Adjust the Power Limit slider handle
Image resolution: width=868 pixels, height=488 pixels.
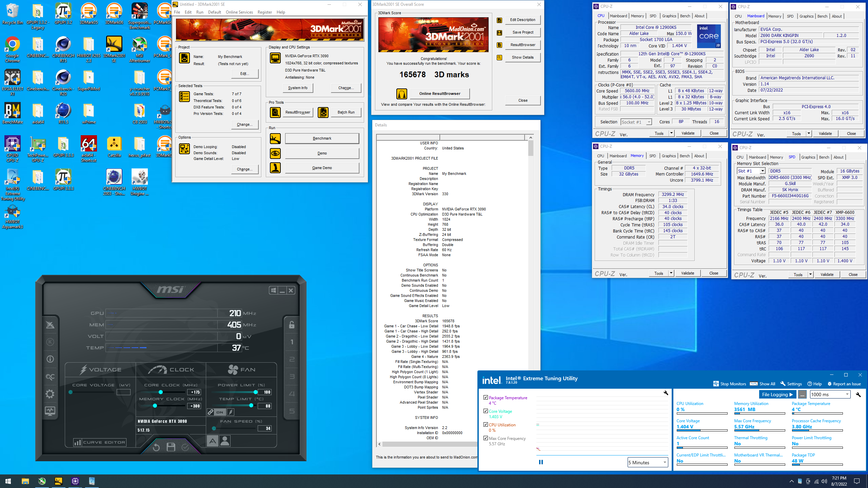tap(255, 392)
